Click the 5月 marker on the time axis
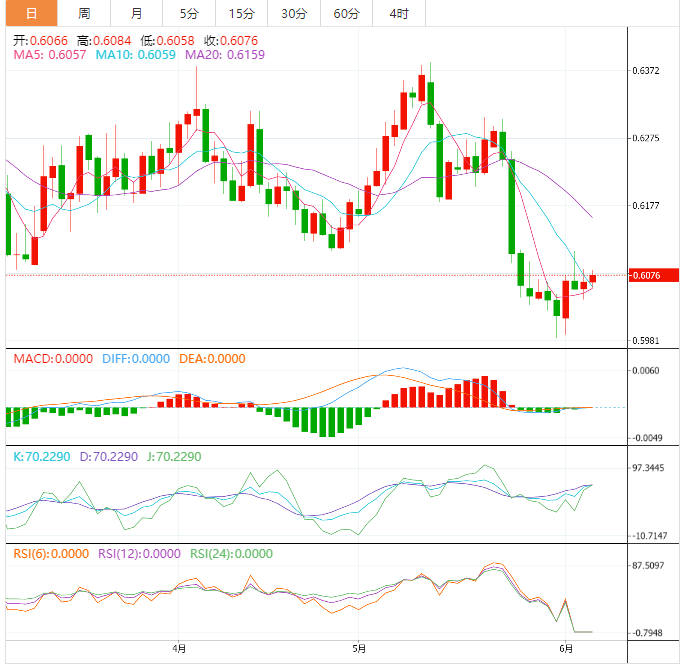Image resolution: width=685 pixels, height=668 pixels. [x=358, y=647]
